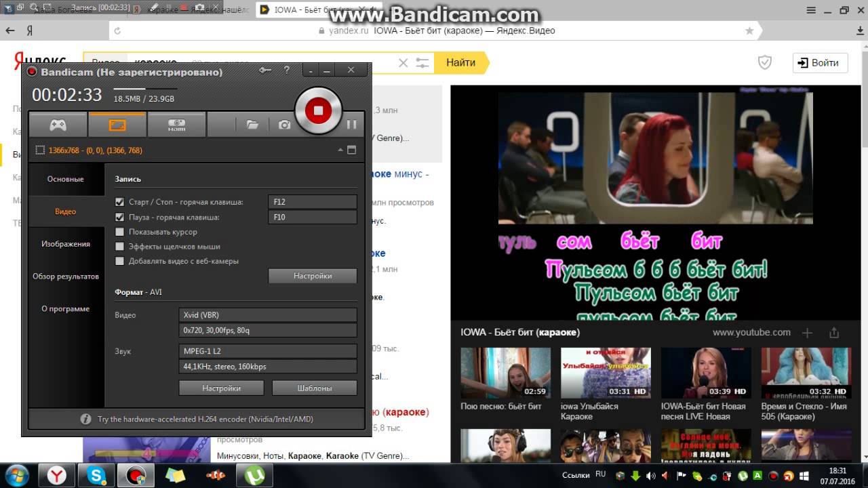Enable Эффекты щелчков мыши checkbox
Image resolution: width=868 pixels, height=488 pixels.
pyautogui.click(x=120, y=247)
